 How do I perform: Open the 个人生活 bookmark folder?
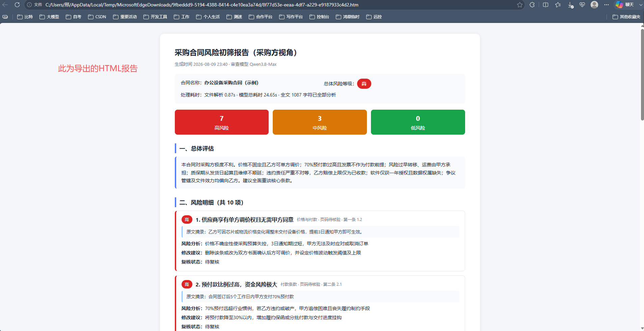tap(208, 17)
